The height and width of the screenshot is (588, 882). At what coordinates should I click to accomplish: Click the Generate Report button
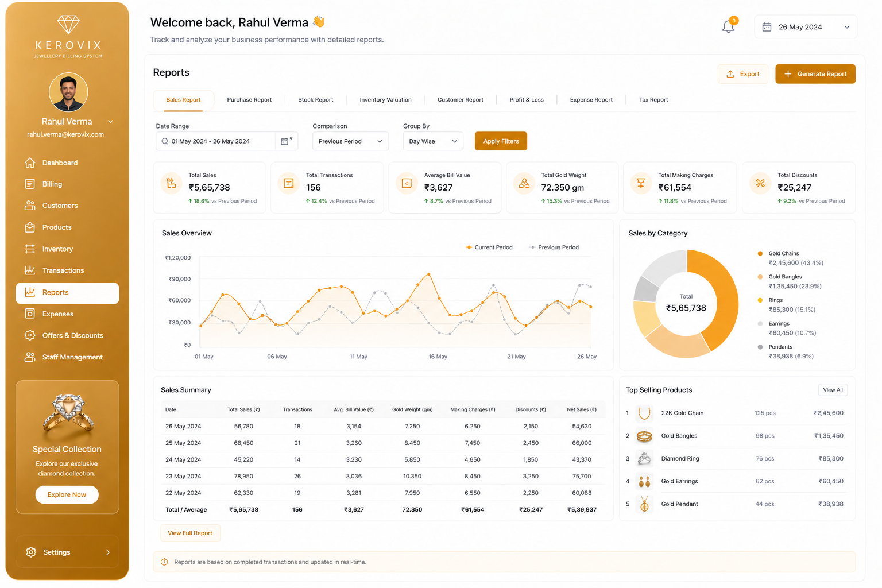click(815, 74)
